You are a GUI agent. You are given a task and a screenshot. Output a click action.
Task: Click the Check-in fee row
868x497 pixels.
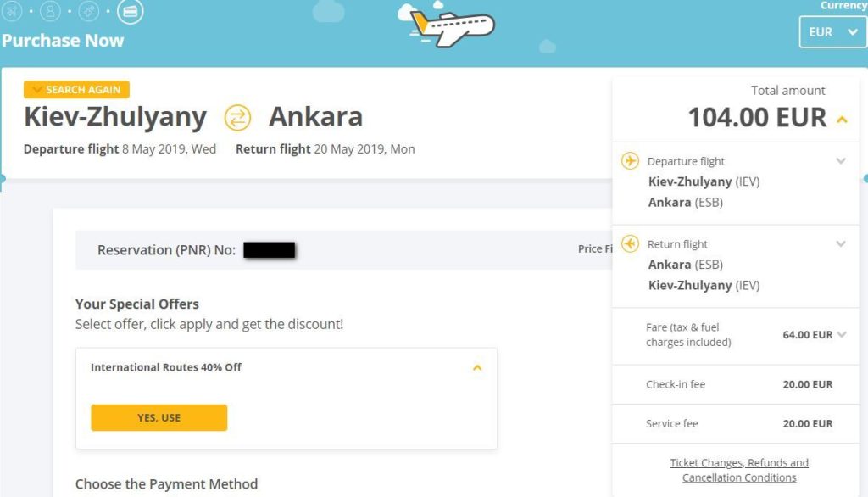click(737, 384)
